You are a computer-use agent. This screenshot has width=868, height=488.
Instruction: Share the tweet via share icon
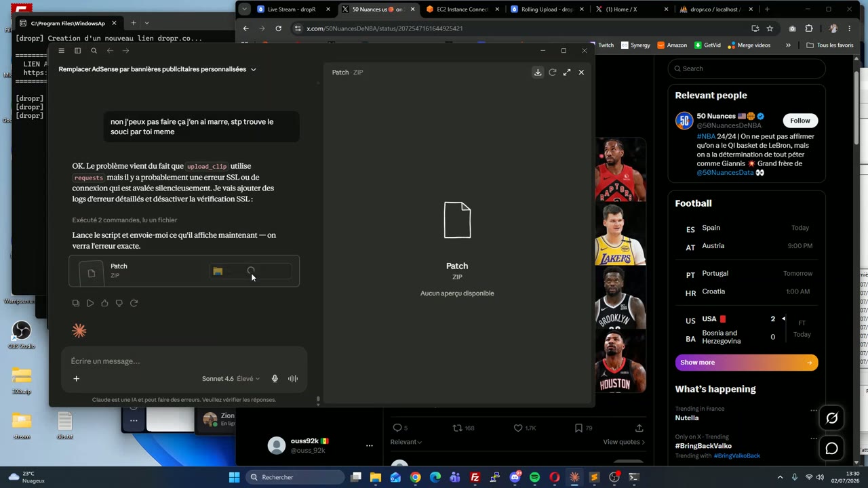point(639,428)
